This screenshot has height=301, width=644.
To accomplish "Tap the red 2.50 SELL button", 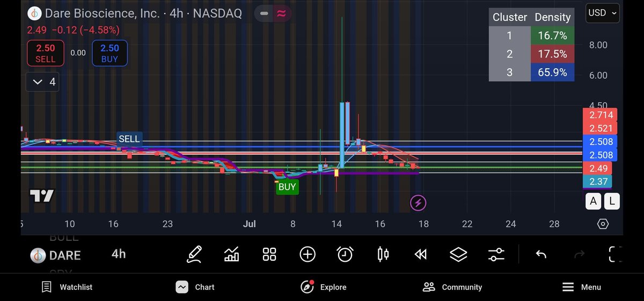I will [x=46, y=53].
